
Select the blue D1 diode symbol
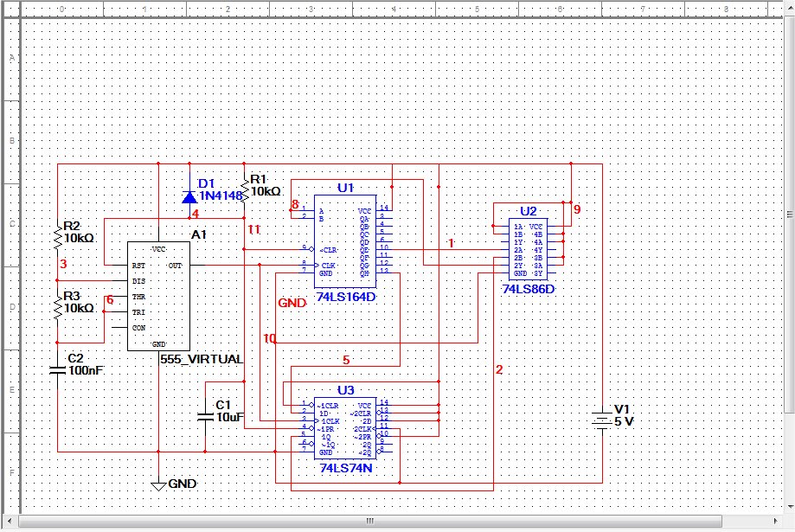pyautogui.click(x=189, y=196)
